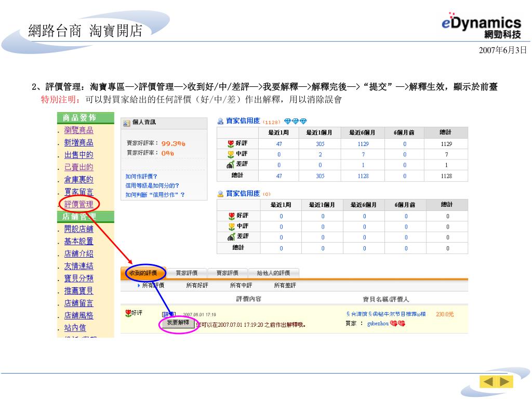Click the 中評 flower icon in seller table

(x=231, y=154)
